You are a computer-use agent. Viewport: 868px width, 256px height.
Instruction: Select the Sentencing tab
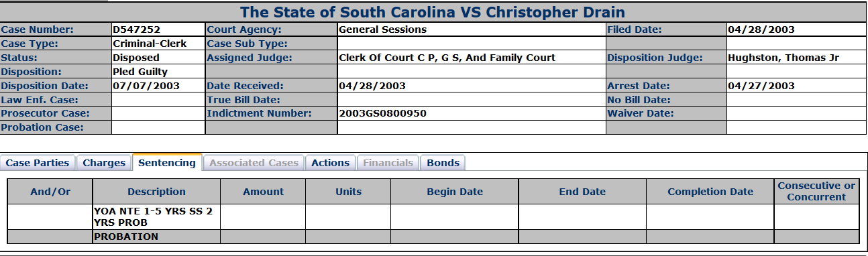click(167, 162)
